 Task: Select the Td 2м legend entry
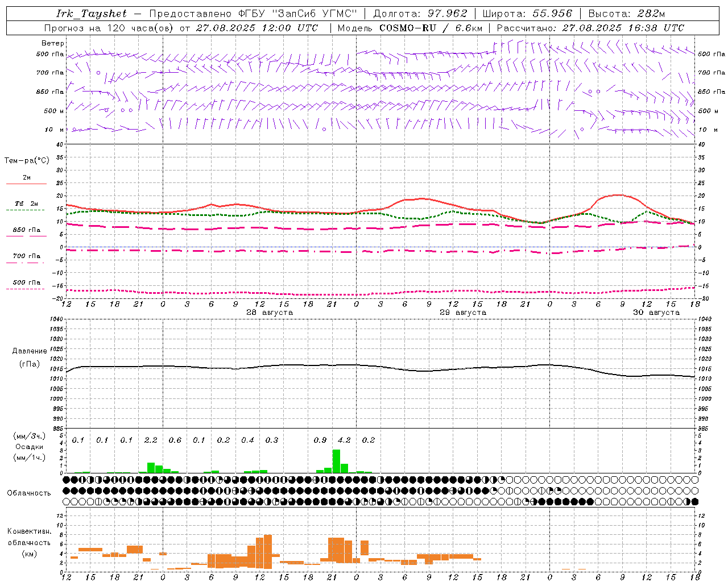coord(26,203)
